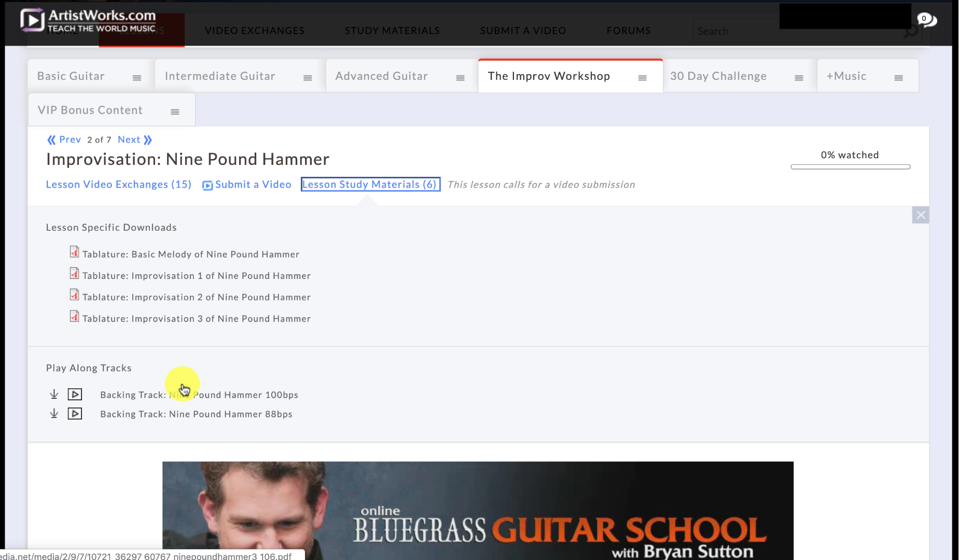
Task: Click the ArtistWorks.com logo
Action: coord(88,21)
